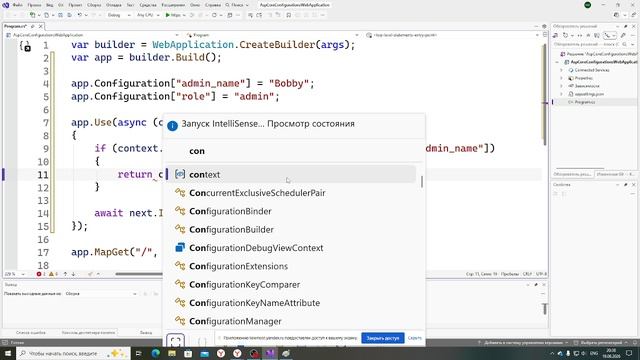Open the Файл menu
The image size is (640, 360).
coord(18,5)
